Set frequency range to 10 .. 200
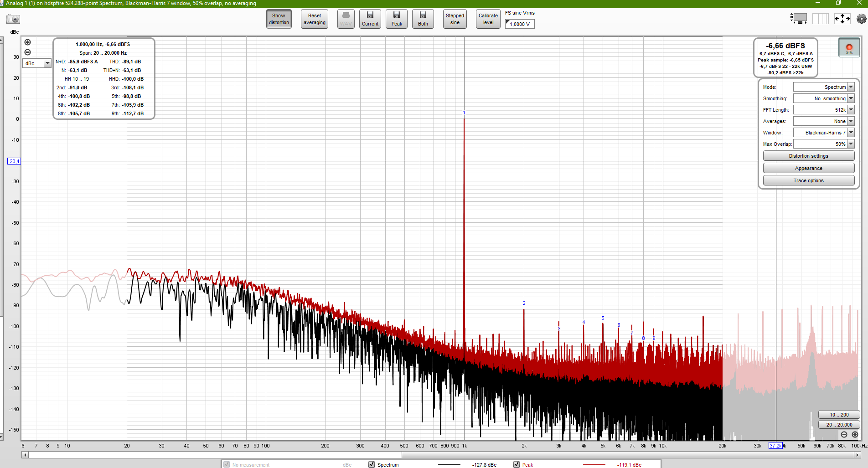This screenshot has width=868, height=468. click(839, 415)
